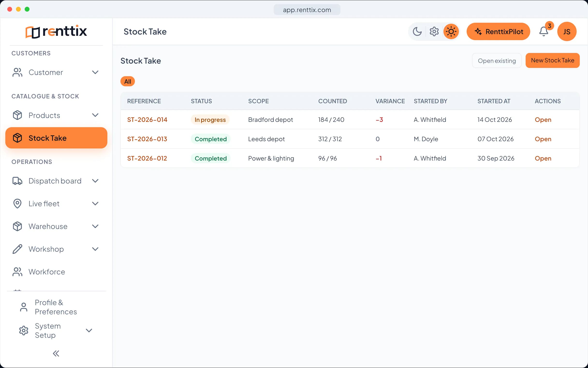Click the Open existing button
This screenshot has height=368, width=588.
pyautogui.click(x=497, y=61)
